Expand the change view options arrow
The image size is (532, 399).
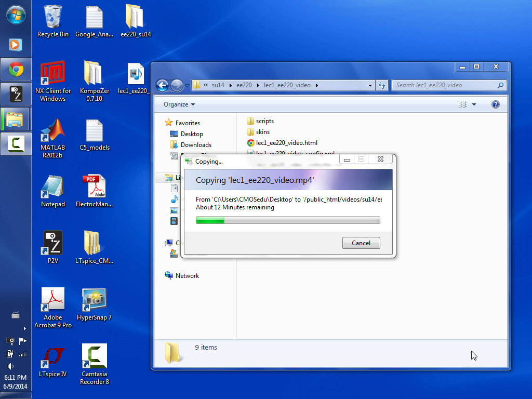tap(474, 104)
